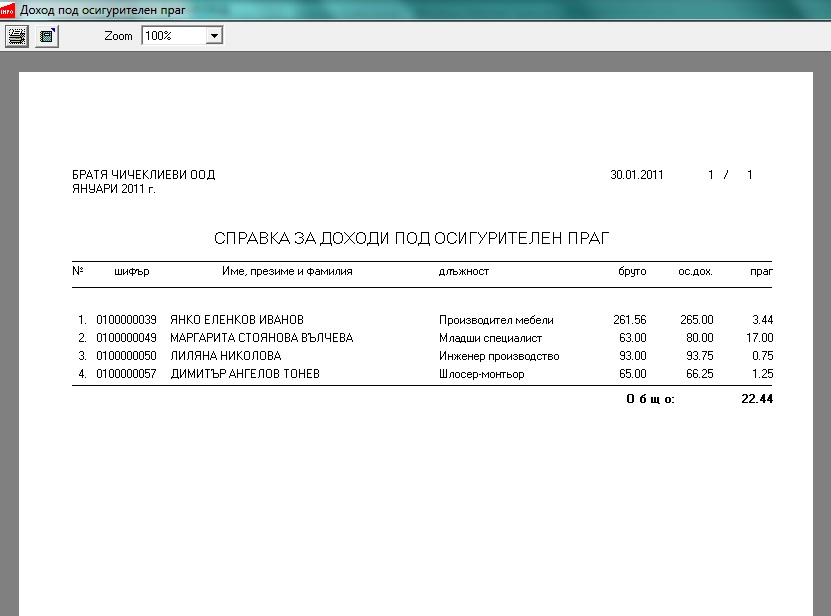The image size is (831, 616).
Task: Click the position Младши специалист
Action: coord(490,338)
